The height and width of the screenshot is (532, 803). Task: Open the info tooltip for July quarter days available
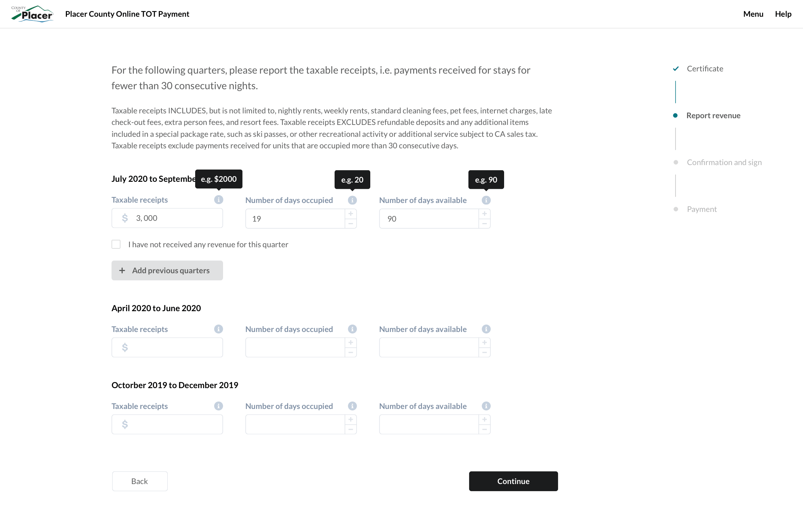[x=486, y=200]
